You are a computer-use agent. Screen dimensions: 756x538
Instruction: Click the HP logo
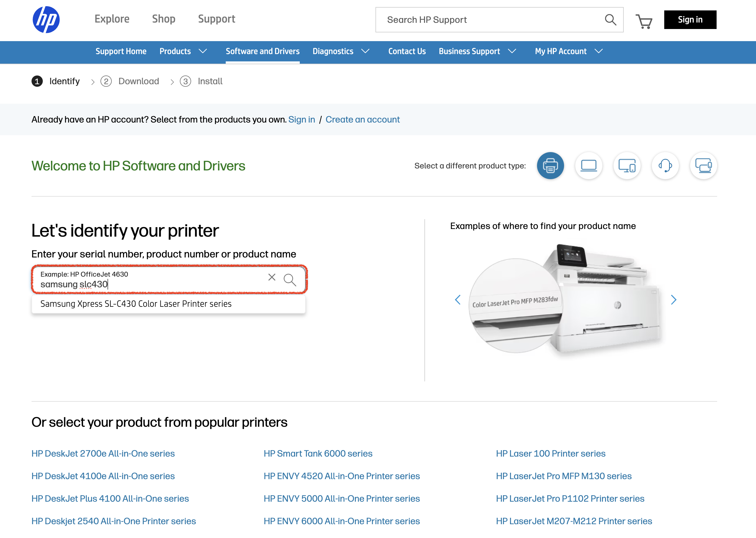tap(46, 19)
